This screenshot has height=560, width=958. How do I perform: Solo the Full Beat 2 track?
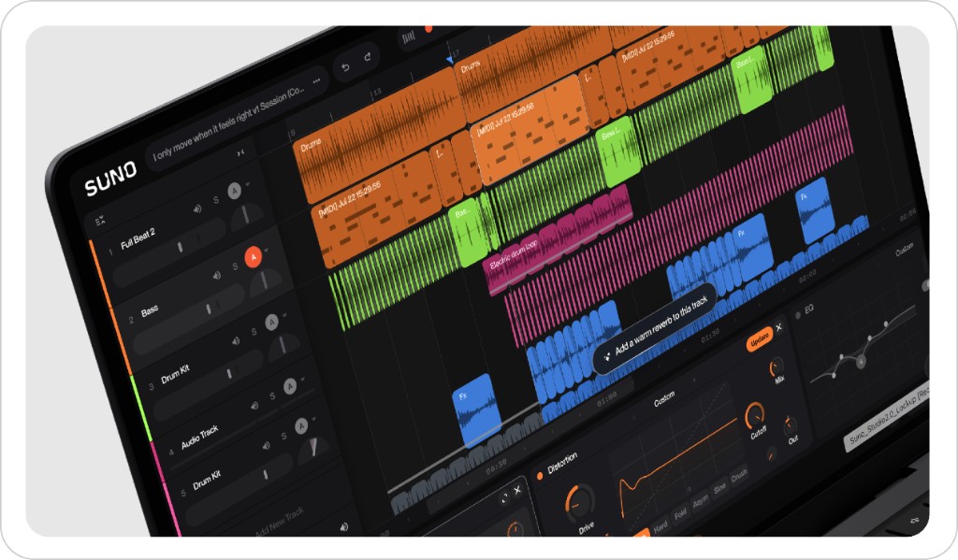click(216, 200)
